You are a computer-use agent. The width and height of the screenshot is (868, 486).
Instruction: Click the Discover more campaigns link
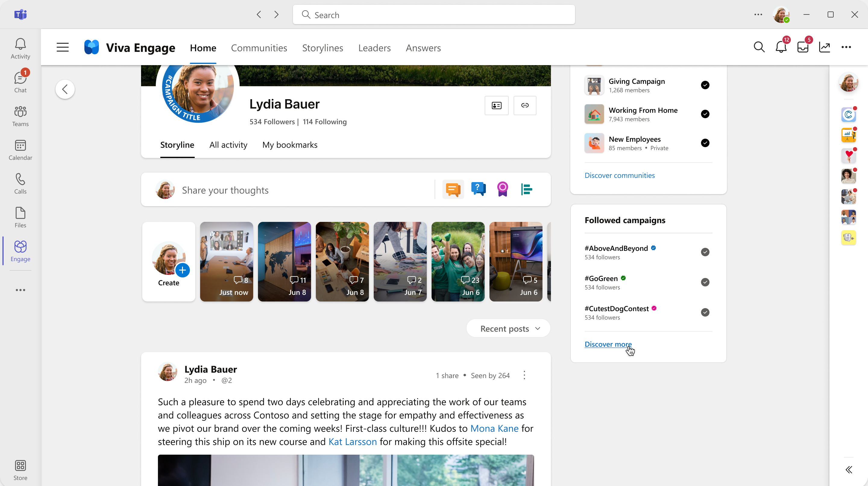[608, 344]
